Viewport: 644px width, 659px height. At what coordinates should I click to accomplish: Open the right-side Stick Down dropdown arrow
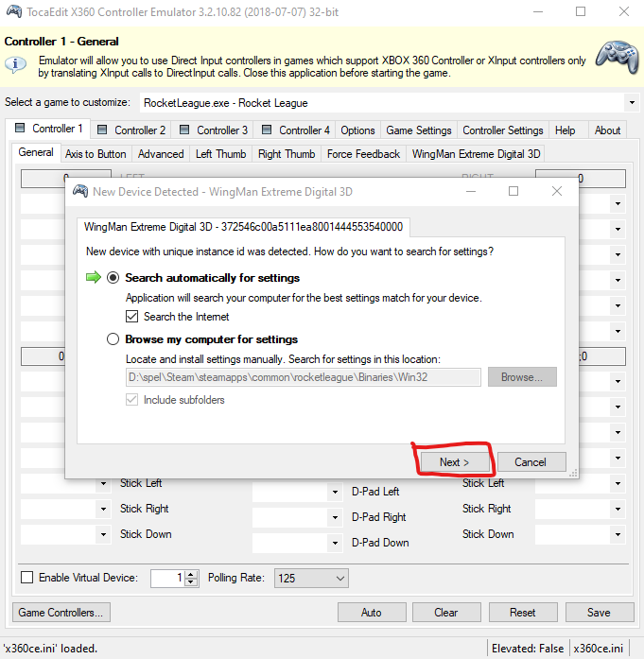point(618,534)
